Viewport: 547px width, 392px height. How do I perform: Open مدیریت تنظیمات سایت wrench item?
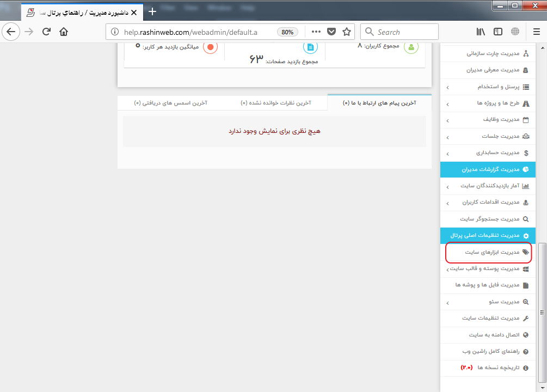[488, 318]
